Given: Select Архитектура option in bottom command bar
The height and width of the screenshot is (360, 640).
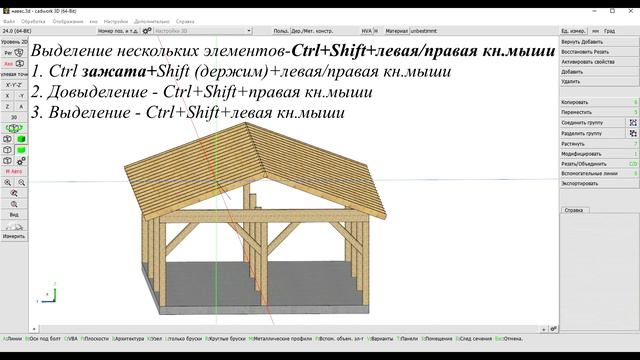Looking at the screenshot, I should click(128, 339).
